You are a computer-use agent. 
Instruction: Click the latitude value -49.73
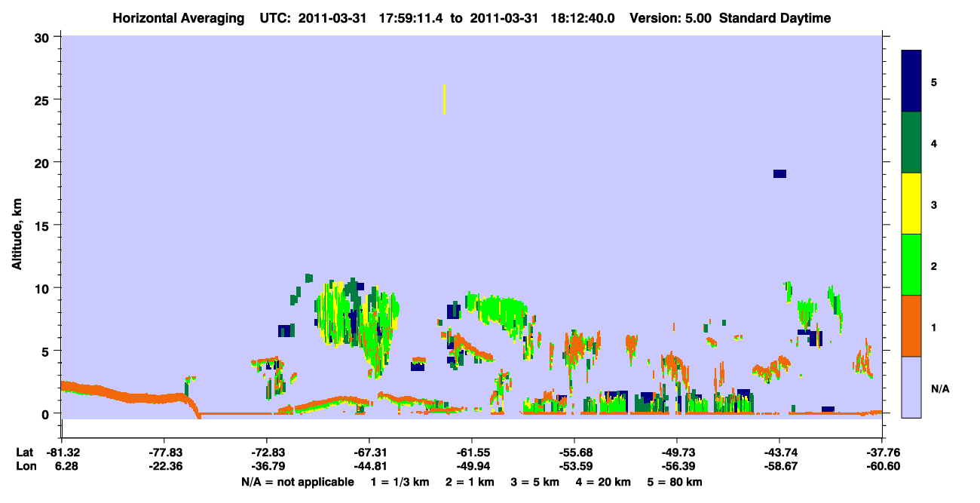pos(677,452)
